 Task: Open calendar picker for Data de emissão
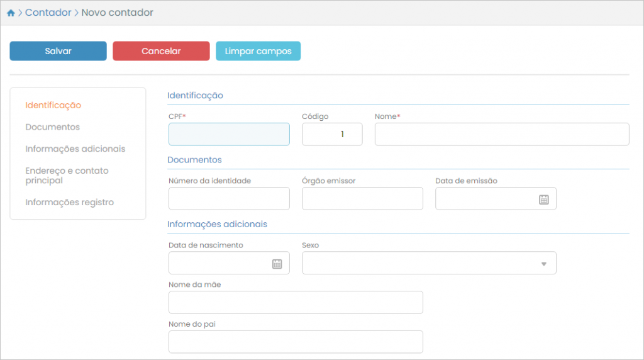click(x=544, y=199)
